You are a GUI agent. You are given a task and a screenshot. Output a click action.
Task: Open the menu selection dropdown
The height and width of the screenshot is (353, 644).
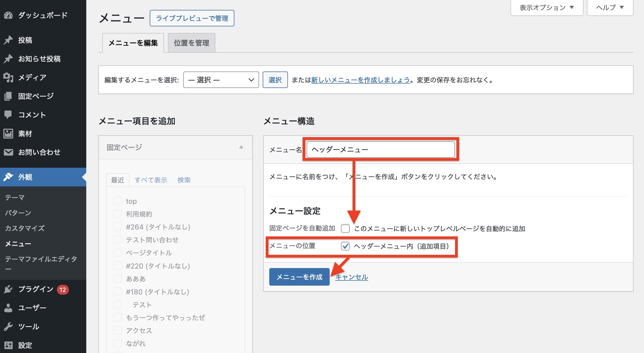[221, 80]
